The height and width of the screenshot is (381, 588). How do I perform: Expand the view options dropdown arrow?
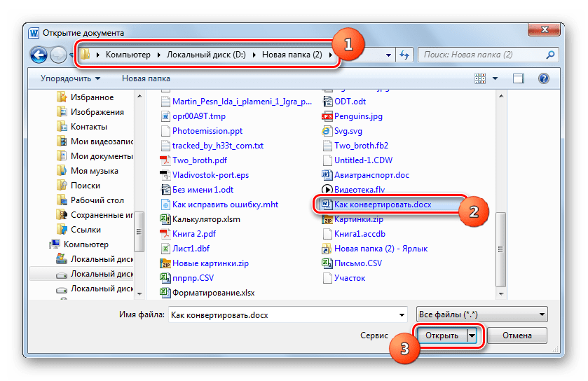coord(495,78)
